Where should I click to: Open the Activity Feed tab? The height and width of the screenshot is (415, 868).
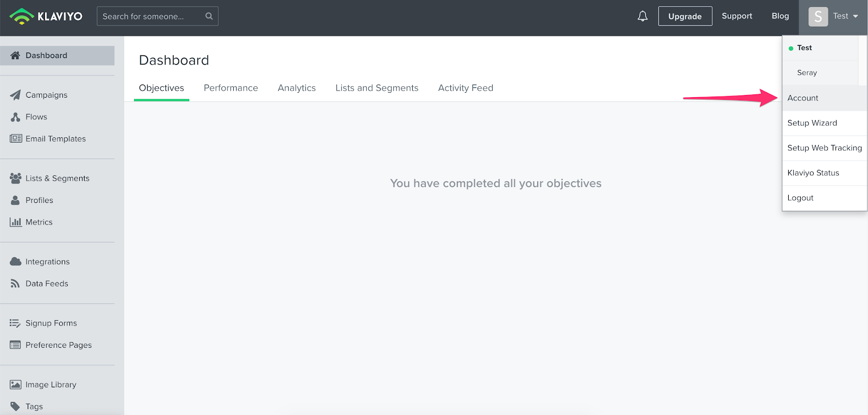coord(465,88)
